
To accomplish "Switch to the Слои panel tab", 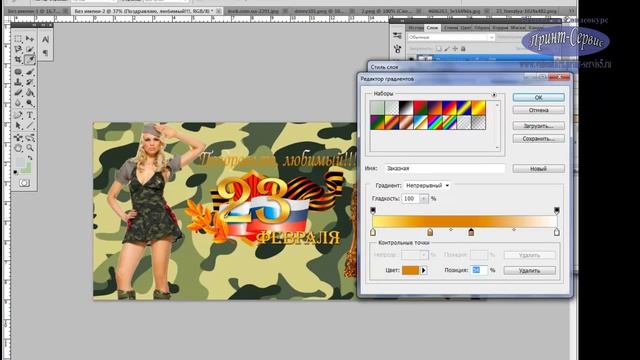I will click(x=432, y=28).
